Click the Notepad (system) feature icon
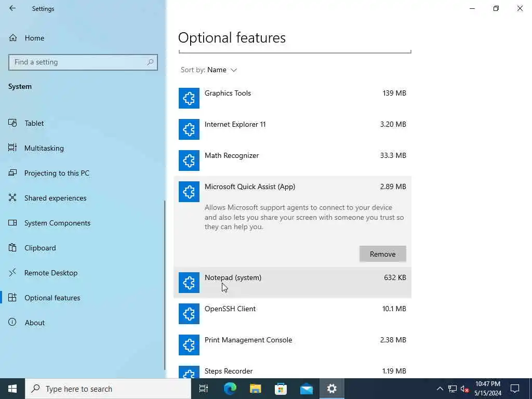 189,283
